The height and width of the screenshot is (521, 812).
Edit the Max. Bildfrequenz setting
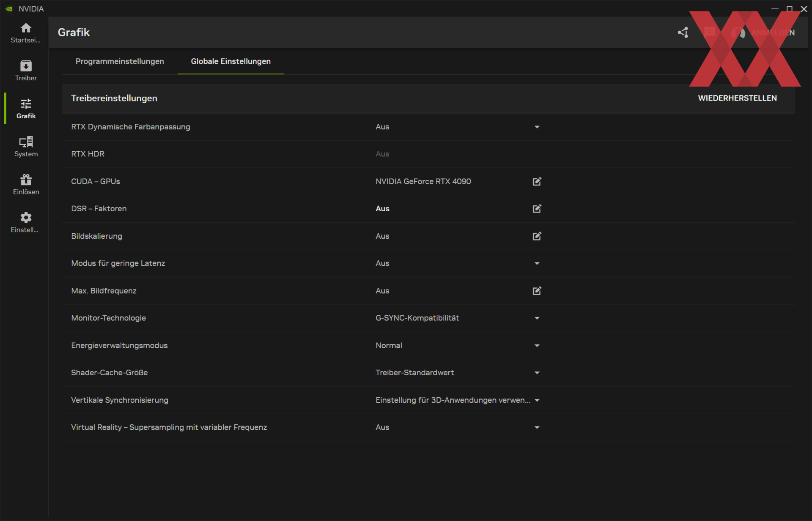[537, 291]
